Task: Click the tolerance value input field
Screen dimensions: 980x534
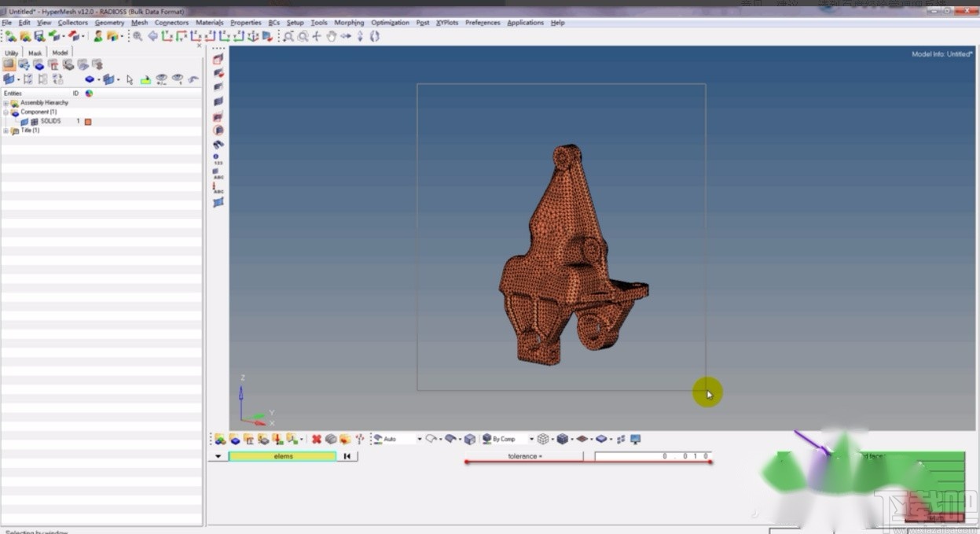Action: coord(652,456)
